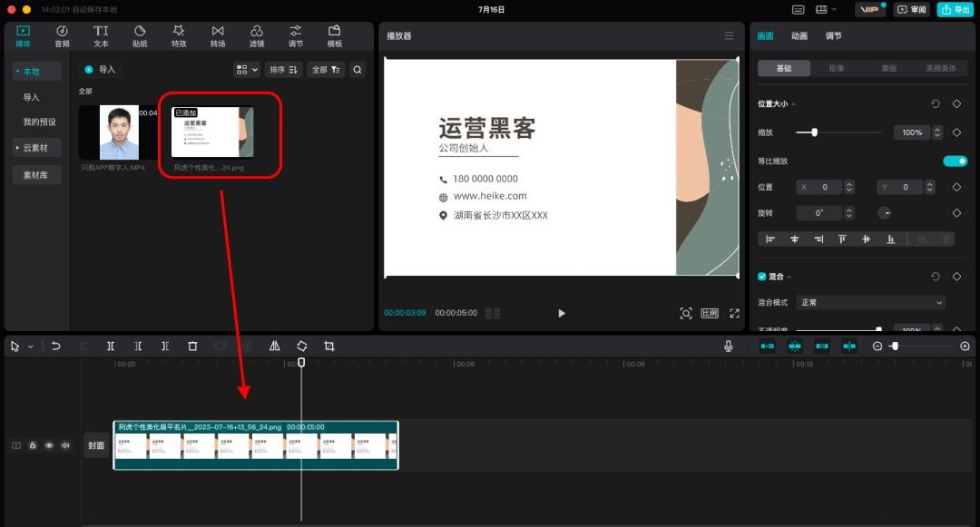The height and width of the screenshot is (527, 980).
Task: Click the 导入 import button
Action: (100, 70)
